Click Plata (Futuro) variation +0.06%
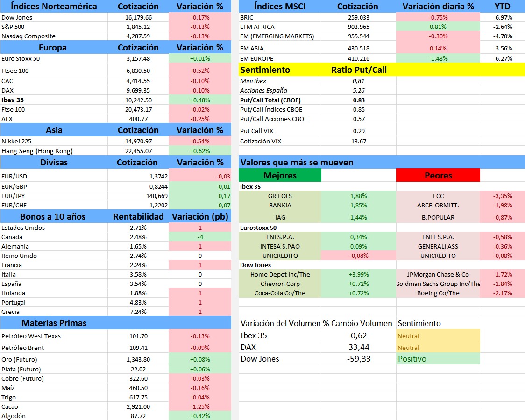This screenshot has height=420, width=525. (200, 370)
